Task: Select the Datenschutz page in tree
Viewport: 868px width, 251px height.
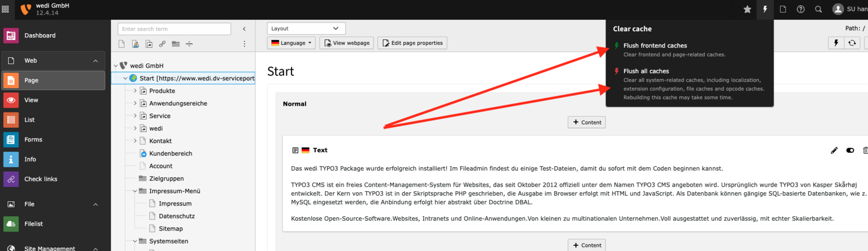Action: pyautogui.click(x=177, y=216)
